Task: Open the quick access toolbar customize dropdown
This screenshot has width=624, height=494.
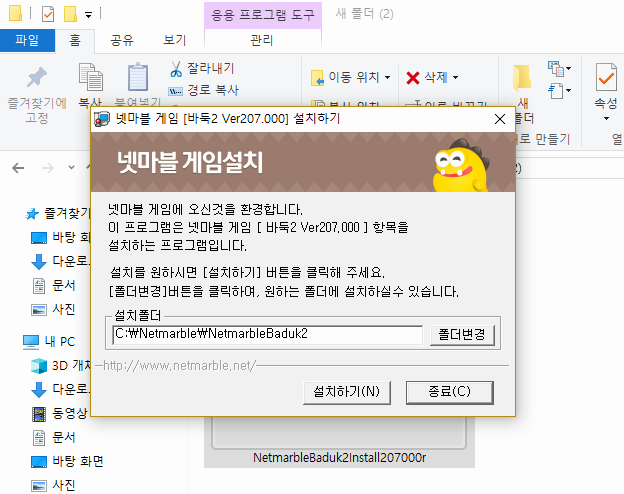Action: [88, 15]
